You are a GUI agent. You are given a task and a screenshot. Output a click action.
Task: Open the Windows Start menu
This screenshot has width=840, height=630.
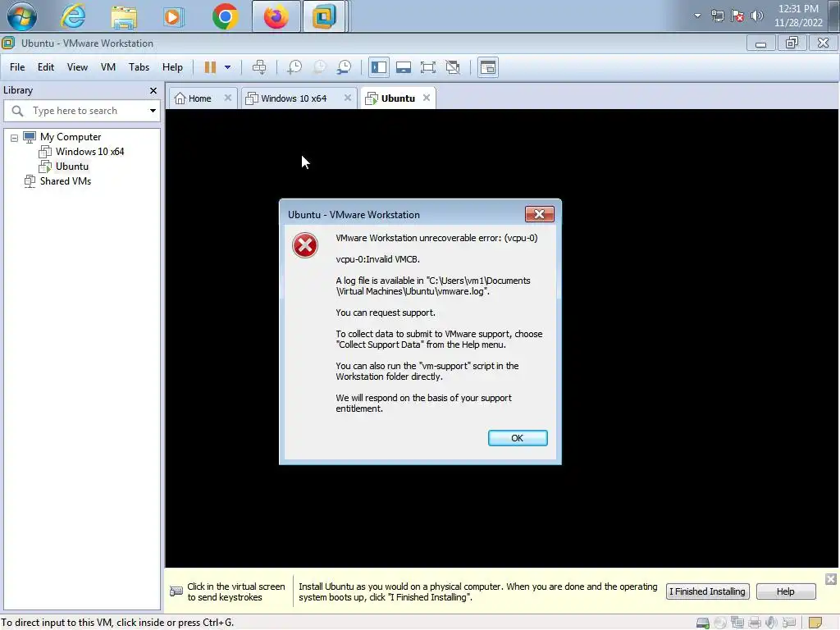(21, 16)
